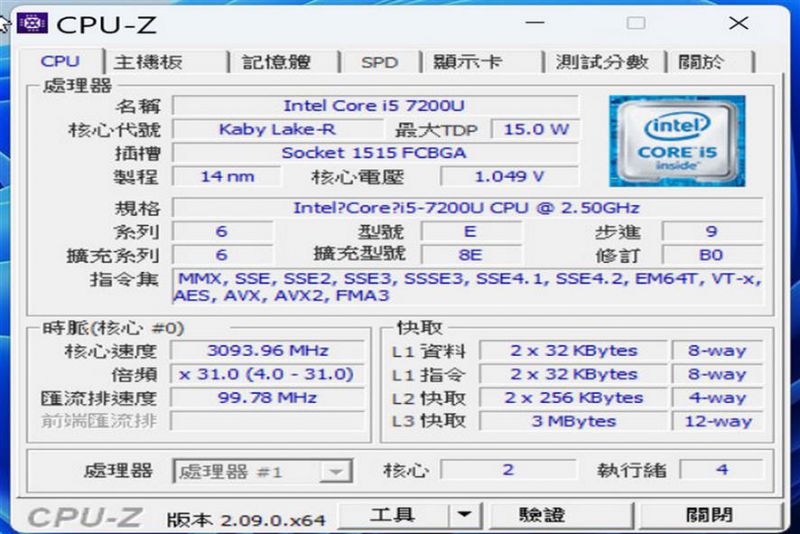Click the max TDP value 15.0 W

(535, 129)
